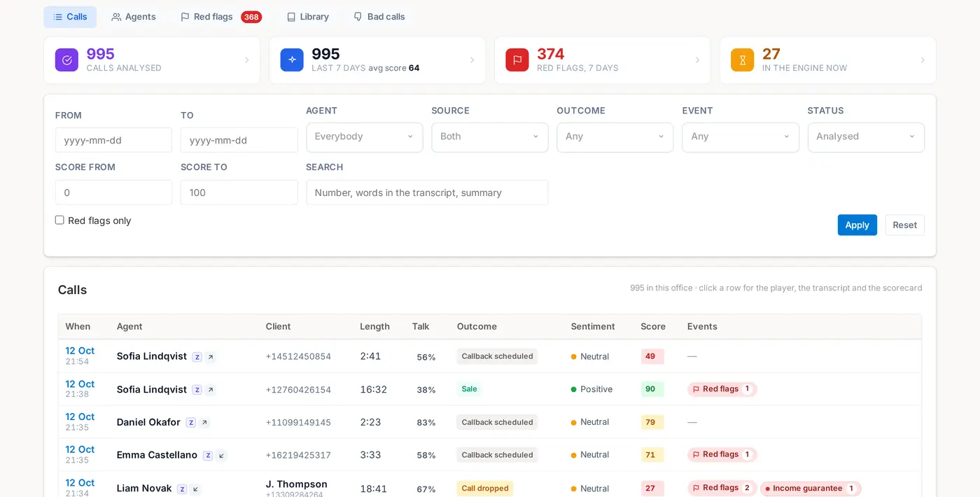Open the Agent dropdown showing Everybody
The height and width of the screenshot is (497, 980).
[x=365, y=137]
